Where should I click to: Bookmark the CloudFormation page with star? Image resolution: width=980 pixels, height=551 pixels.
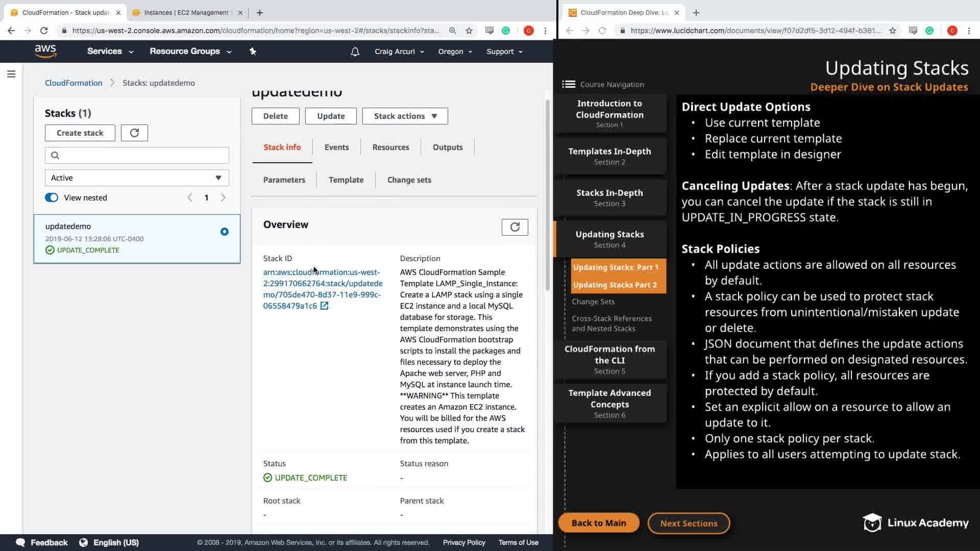[469, 31]
